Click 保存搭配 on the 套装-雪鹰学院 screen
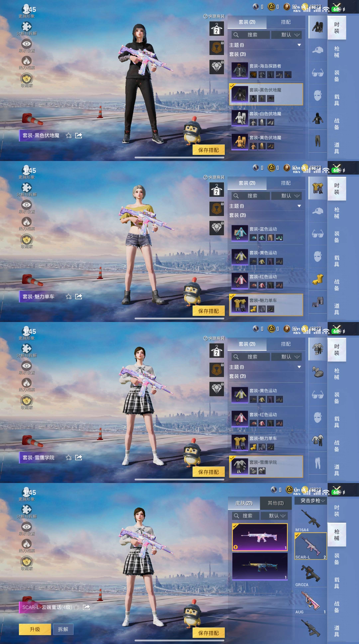This screenshot has height=644, width=359. click(209, 472)
